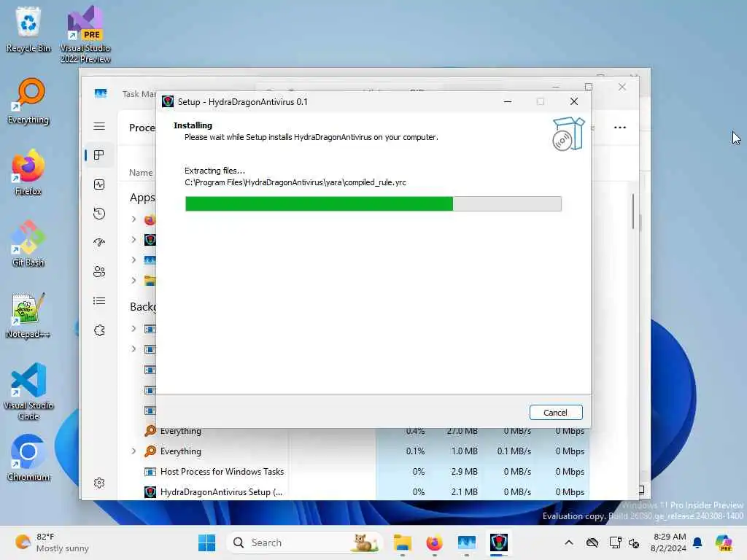Click Name column header in Task Manager
Image resolution: width=747 pixels, height=560 pixels.
point(141,173)
